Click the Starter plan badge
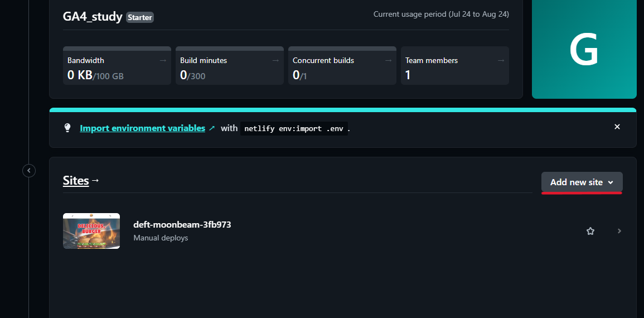Viewport: 644px width, 318px height. tap(140, 17)
